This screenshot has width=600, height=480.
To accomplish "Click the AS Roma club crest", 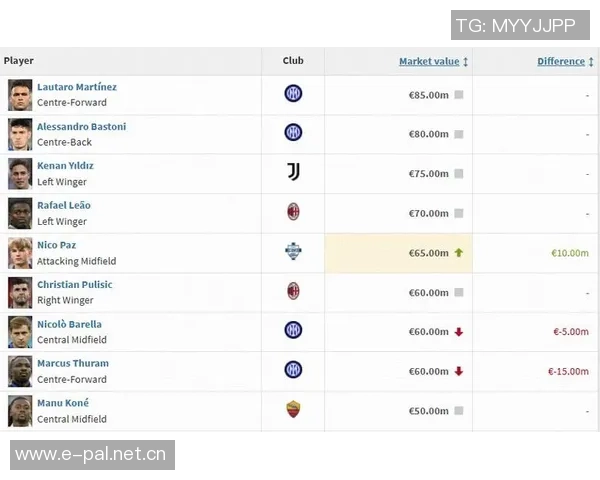I will coord(293,409).
